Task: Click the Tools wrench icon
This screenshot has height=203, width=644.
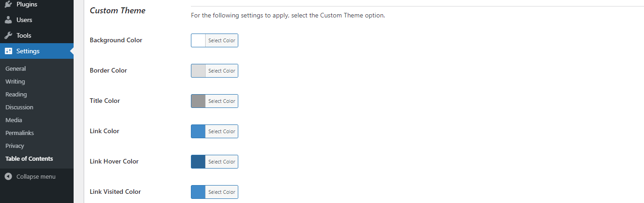Action: coord(8,36)
